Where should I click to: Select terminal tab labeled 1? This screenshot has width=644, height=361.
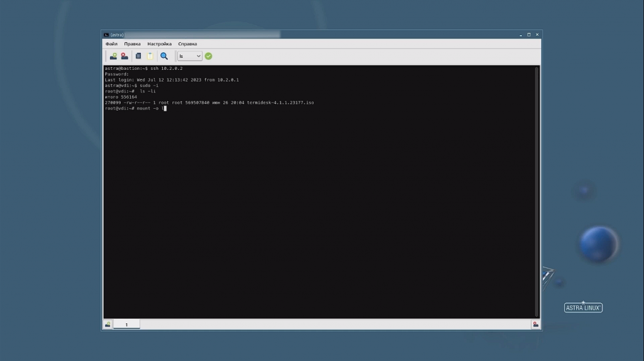click(x=126, y=325)
